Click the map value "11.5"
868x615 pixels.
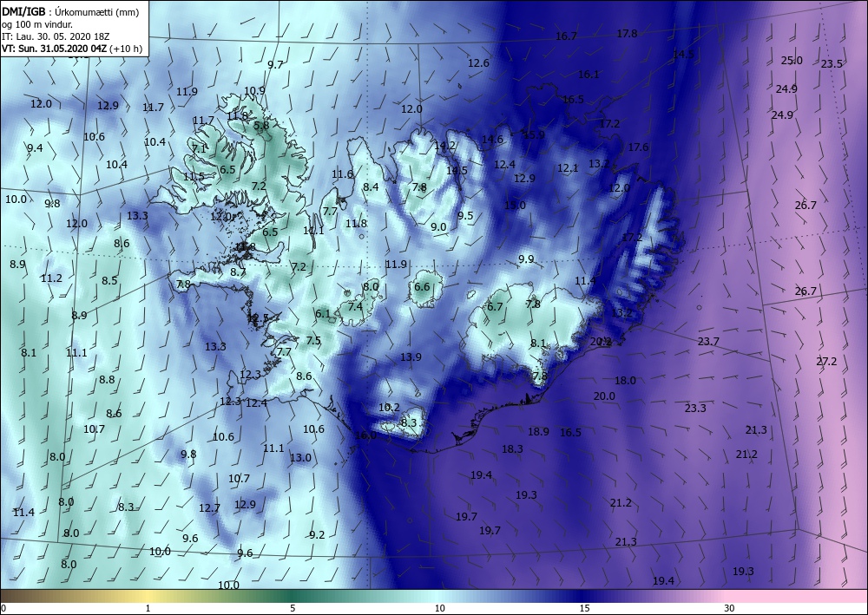(x=194, y=176)
